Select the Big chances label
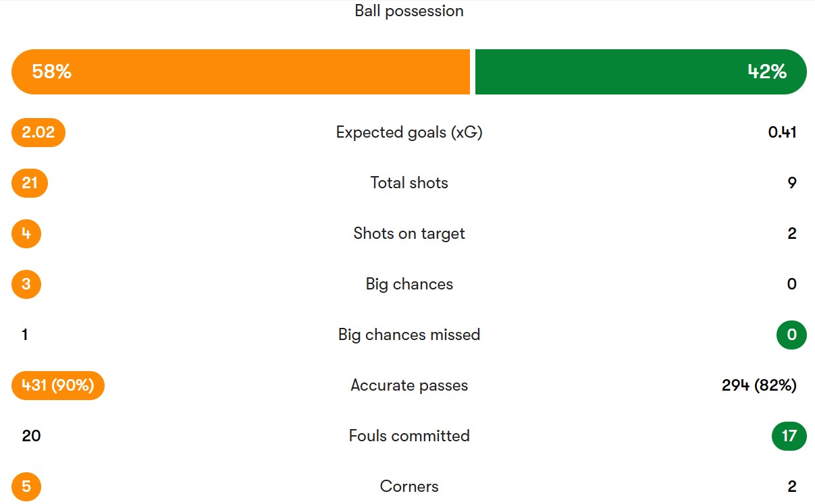Viewport: 815px width, 504px height. (x=409, y=284)
